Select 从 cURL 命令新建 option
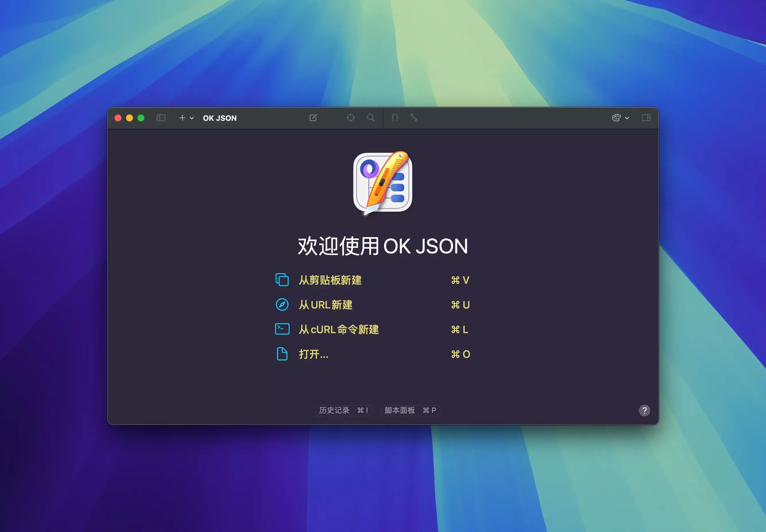 point(338,329)
